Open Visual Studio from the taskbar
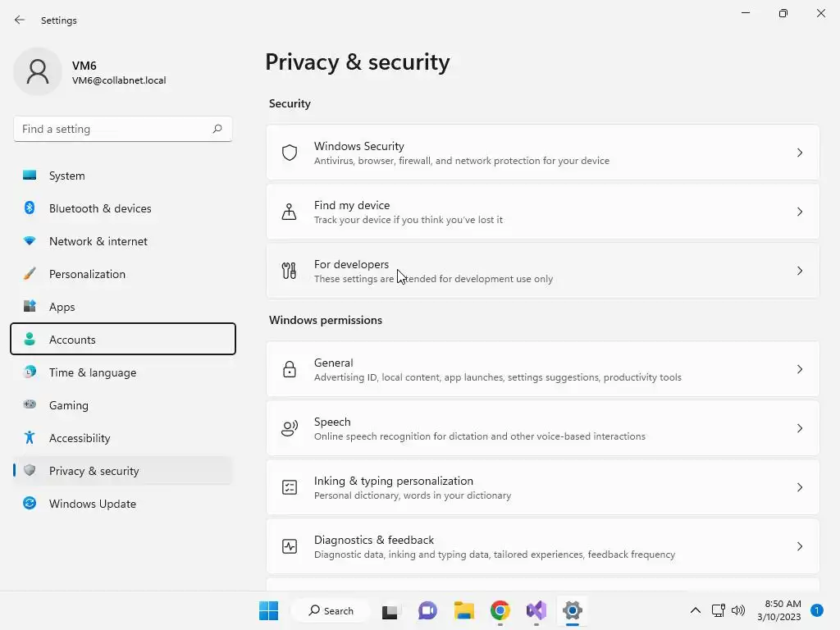Screen dimensions: 840x630 coord(536,610)
